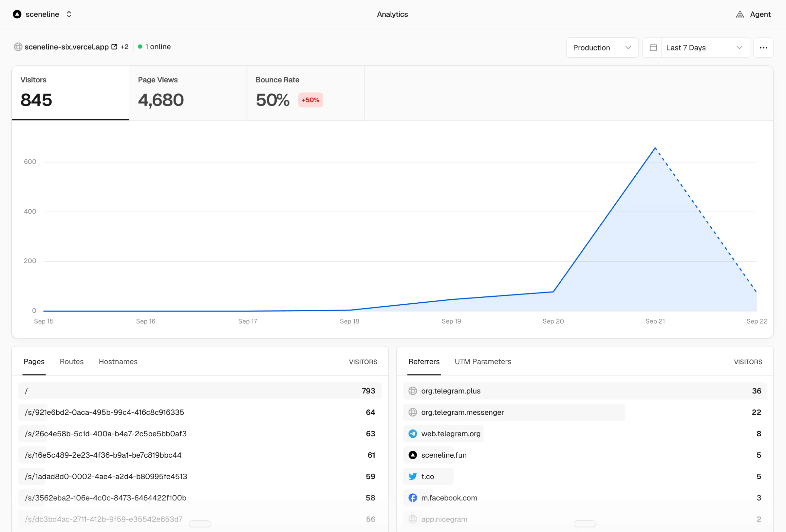Switch to the Hostnames tab

118,362
